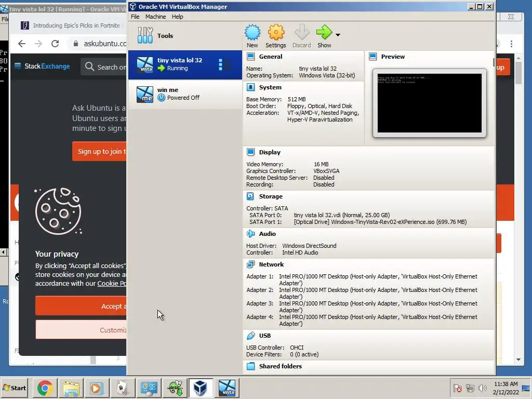Click the Discard toolbar icon
Image resolution: width=532 pixels, height=399 pixels.
(x=302, y=32)
